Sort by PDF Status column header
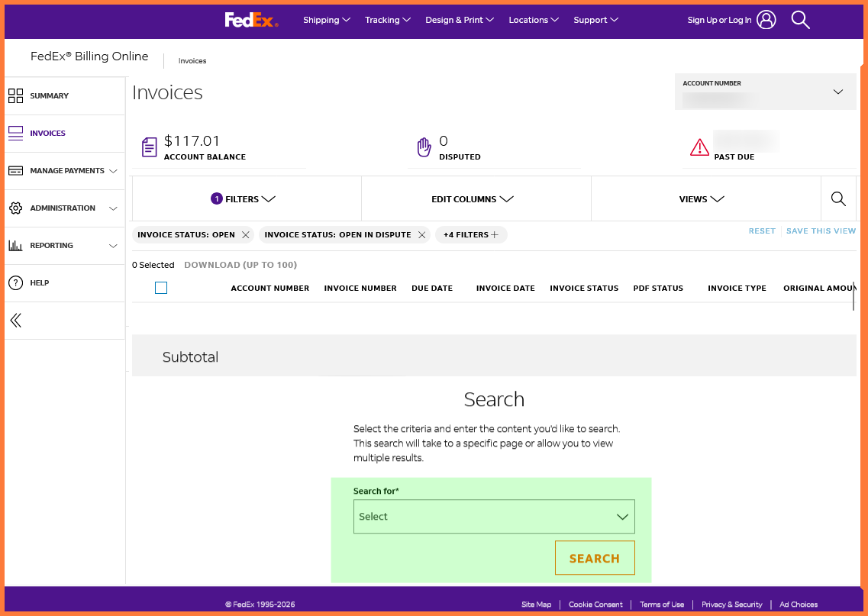868x616 pixels. coord(658,289)
